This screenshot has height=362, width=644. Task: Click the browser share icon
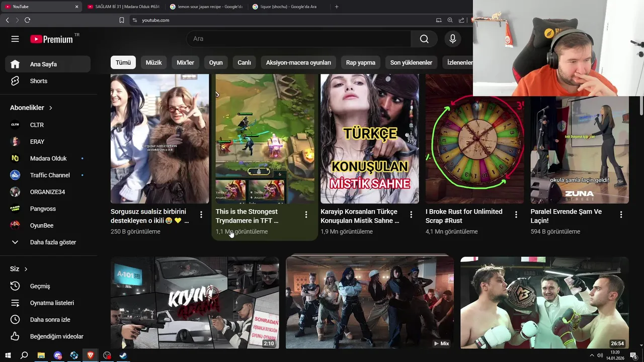pyautogui.click(x=461, y=20)
